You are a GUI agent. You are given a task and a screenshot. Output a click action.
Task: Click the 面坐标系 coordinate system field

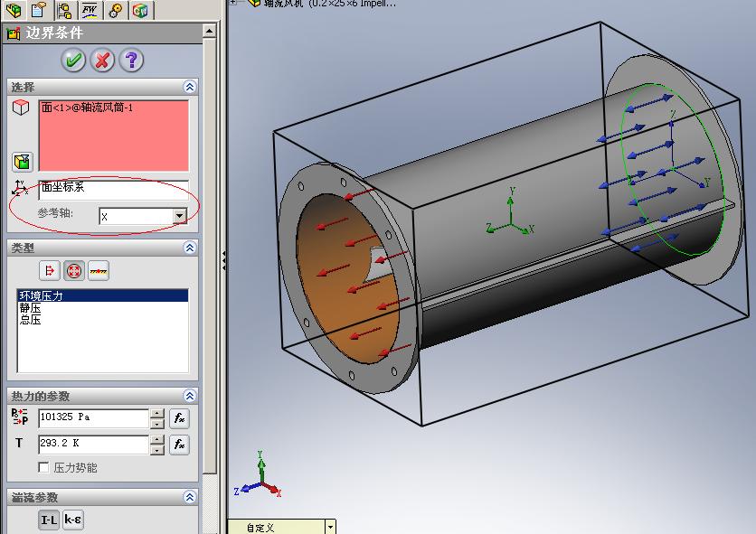[x=114, y=190]
